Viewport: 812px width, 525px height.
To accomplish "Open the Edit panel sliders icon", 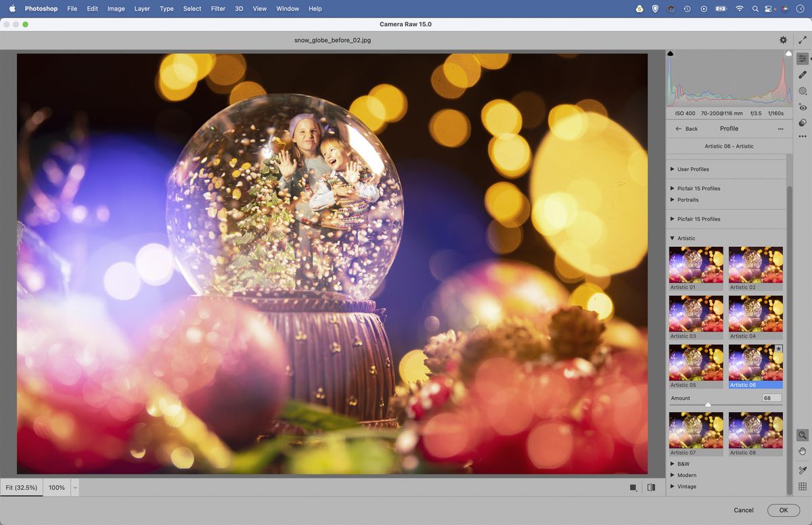I will click(803, 58).
